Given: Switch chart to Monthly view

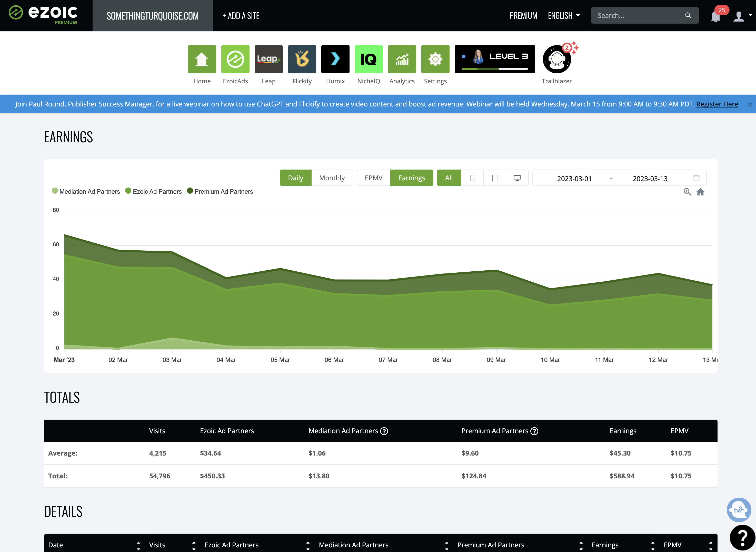Looking at the screenshot, I should pyautogui.click(x=332, y=178).
